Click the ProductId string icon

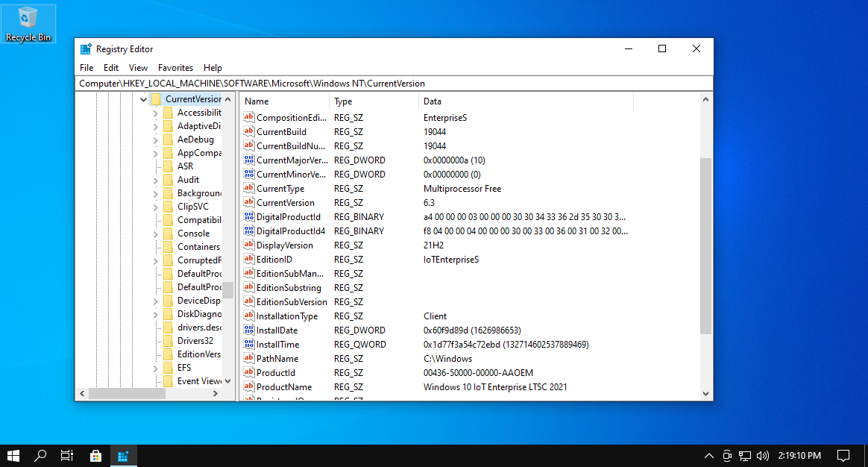(x=249, y=372)
